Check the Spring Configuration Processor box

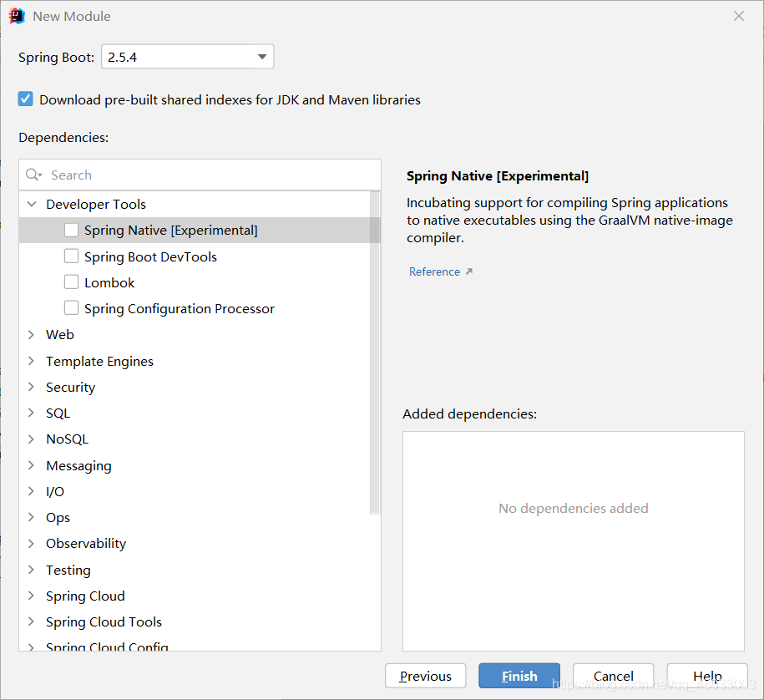click(71, 307)
